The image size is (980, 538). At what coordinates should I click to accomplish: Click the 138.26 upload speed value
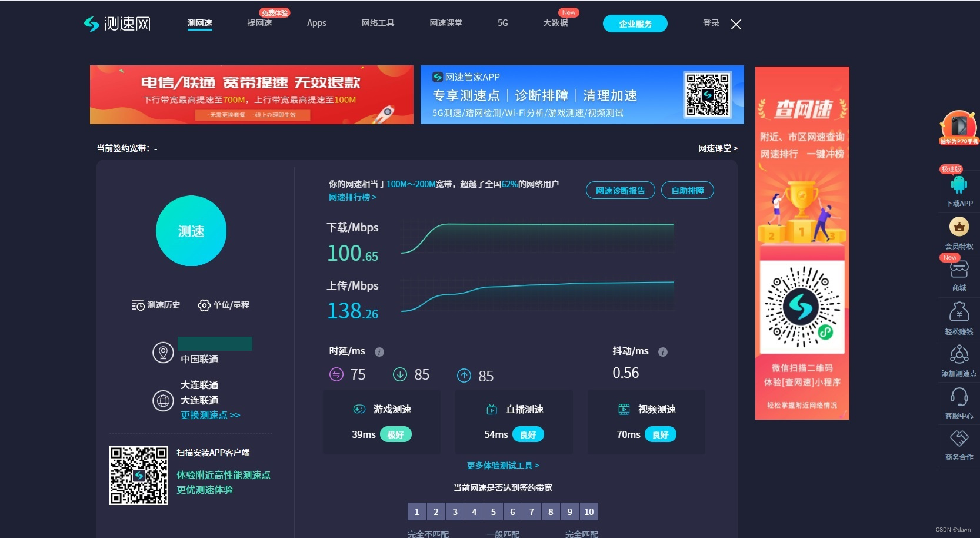point(352,311)
